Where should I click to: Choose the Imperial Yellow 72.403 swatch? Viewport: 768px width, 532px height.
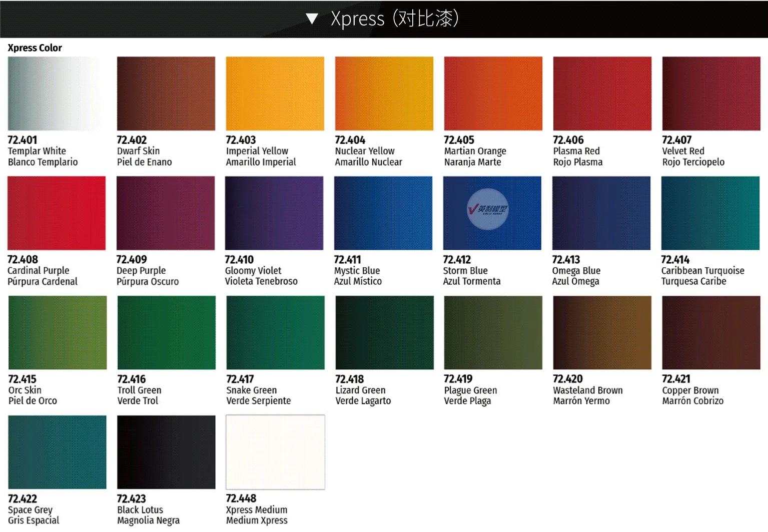(x=275, y=94)
